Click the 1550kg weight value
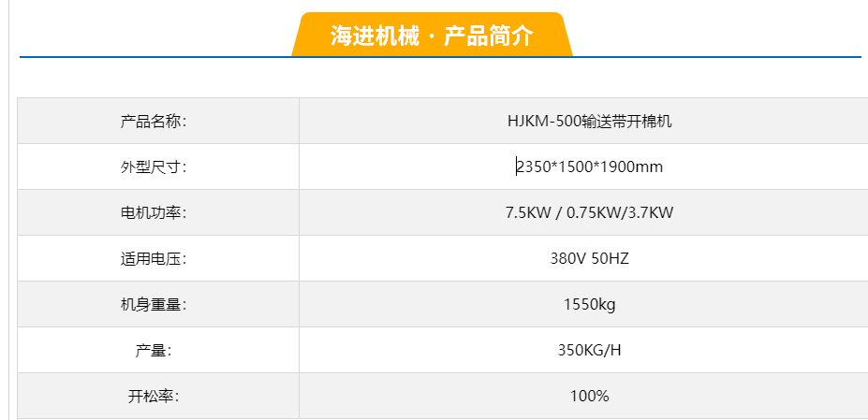Screen dimensions: 868x420 click(590, 304)
